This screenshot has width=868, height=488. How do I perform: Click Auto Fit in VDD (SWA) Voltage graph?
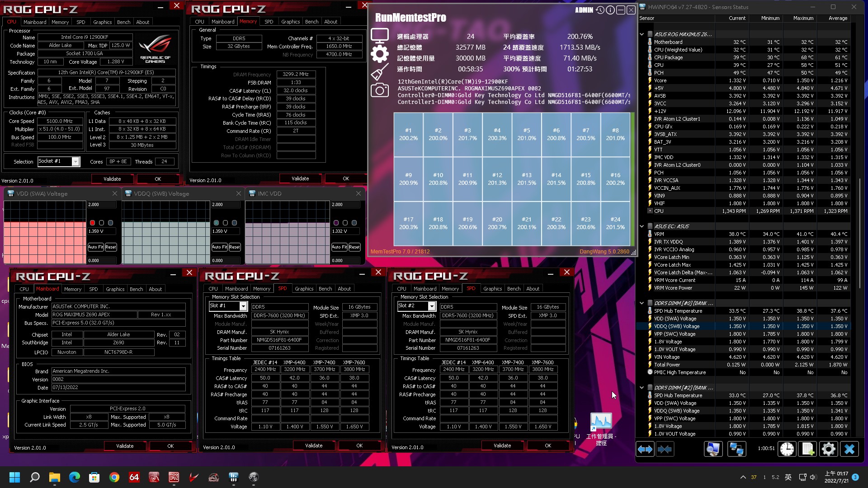click(96, 247)
